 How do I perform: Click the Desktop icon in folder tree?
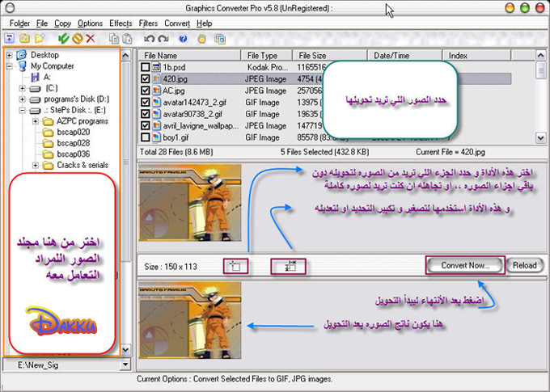tap(22, 55)
